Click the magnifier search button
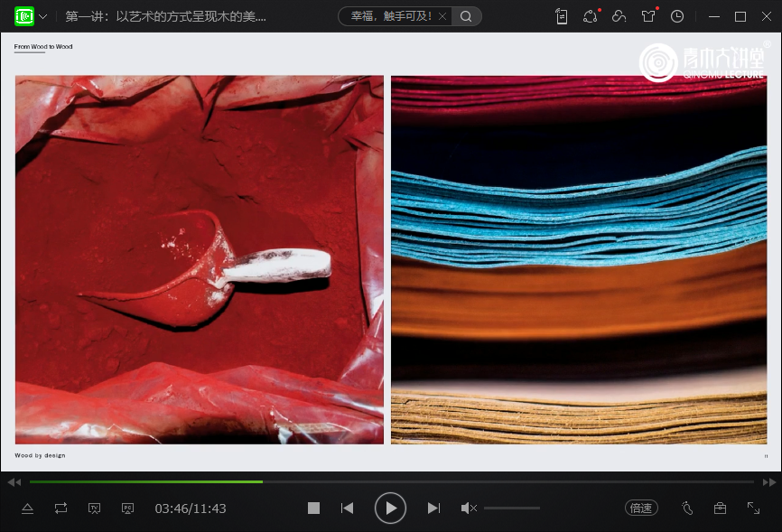 pyautogui.click(x=466, y=16)
